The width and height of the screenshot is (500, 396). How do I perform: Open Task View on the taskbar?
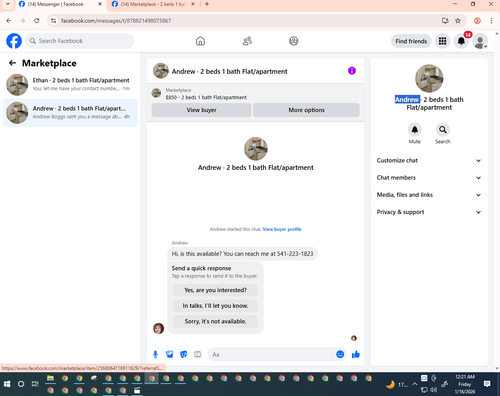[x=35, y=384]
